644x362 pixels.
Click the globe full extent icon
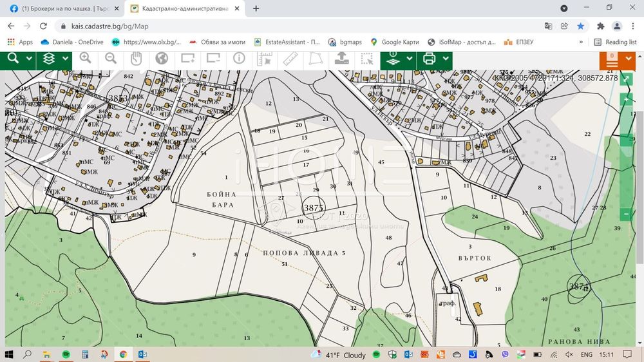[162, 59]
